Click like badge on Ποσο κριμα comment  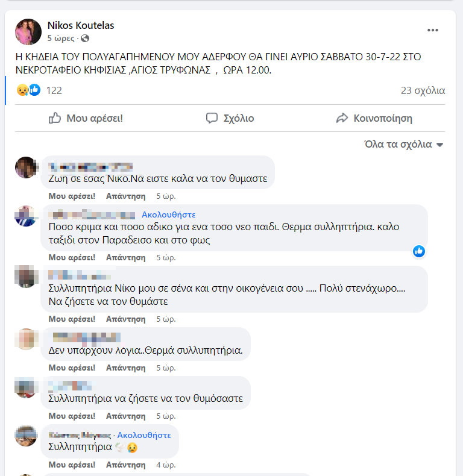click(x=419, y=251)
